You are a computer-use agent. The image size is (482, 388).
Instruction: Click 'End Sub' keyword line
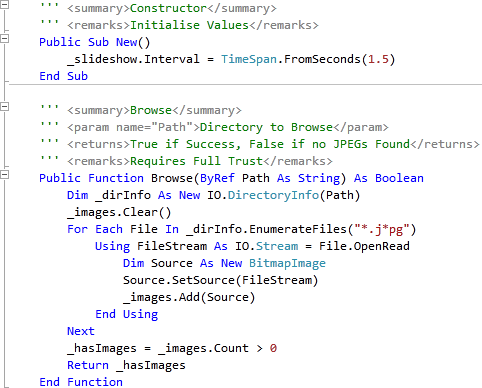[63, 76]
